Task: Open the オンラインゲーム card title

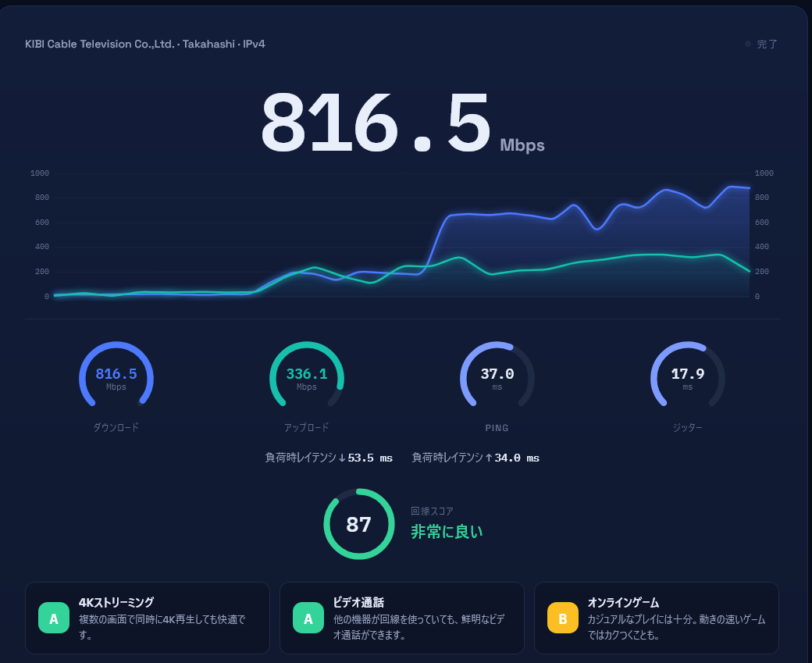Action: (x=624, y=602)
